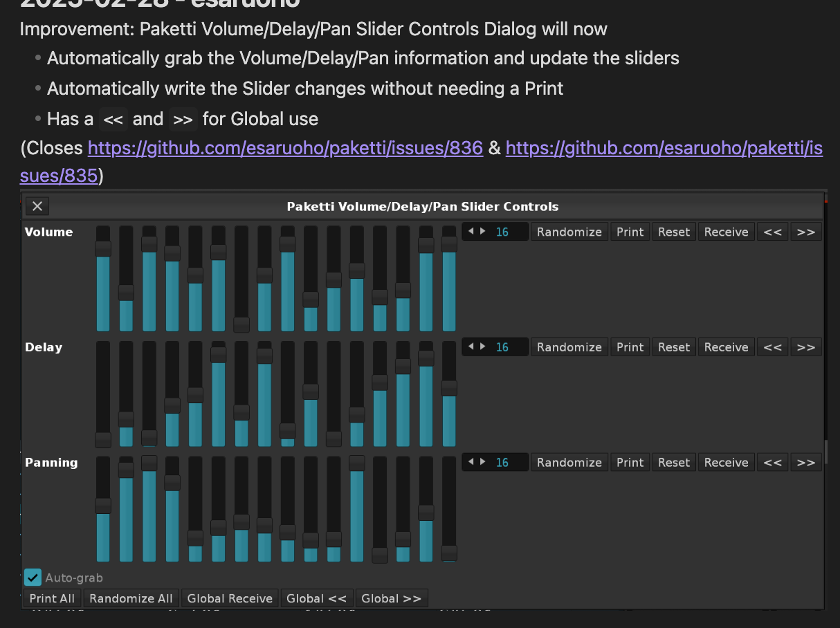Viewport: 840px width, 628px height.
Task: Click the dialog title "Paketti Volume/Delay/Pan Slider Controls"
Action: click(423, 206)
